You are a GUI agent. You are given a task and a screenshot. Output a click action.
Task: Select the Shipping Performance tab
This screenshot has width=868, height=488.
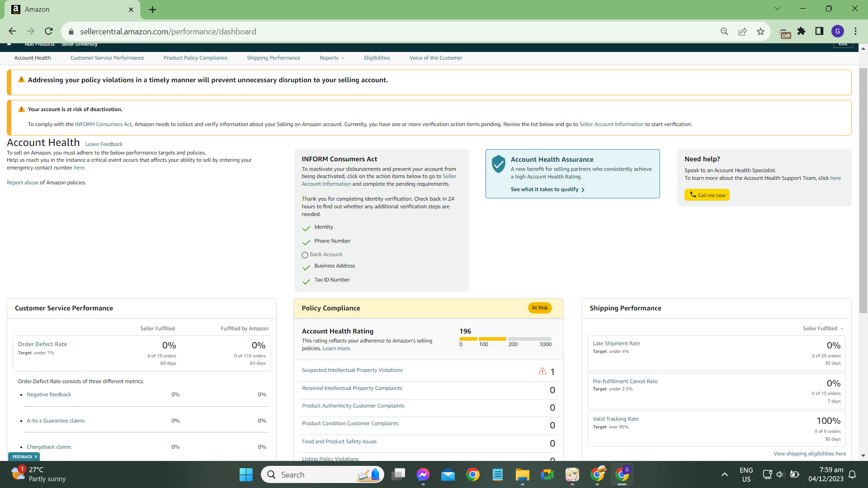[x=274, y=58]
